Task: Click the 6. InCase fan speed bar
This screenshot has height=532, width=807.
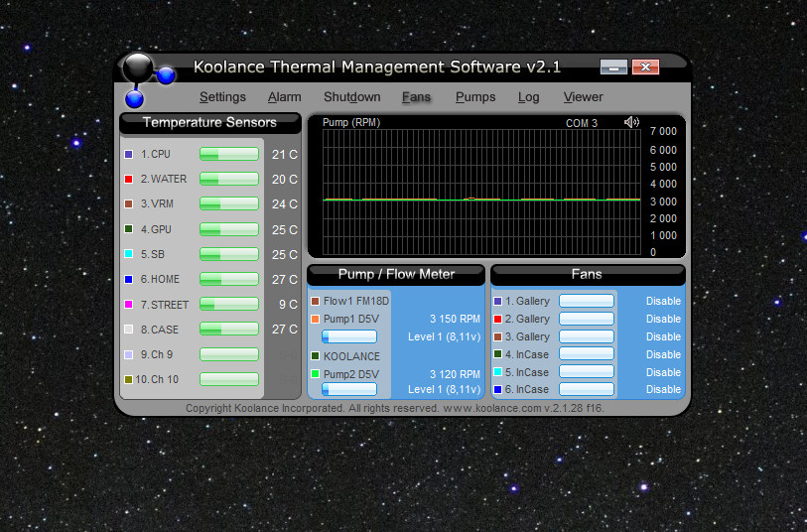Action: 587,389
